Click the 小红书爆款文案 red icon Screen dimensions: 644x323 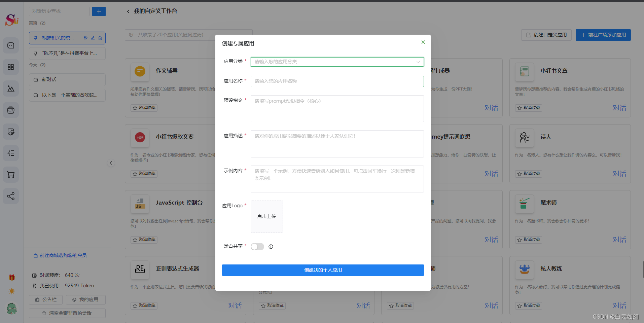pos(140,137)
